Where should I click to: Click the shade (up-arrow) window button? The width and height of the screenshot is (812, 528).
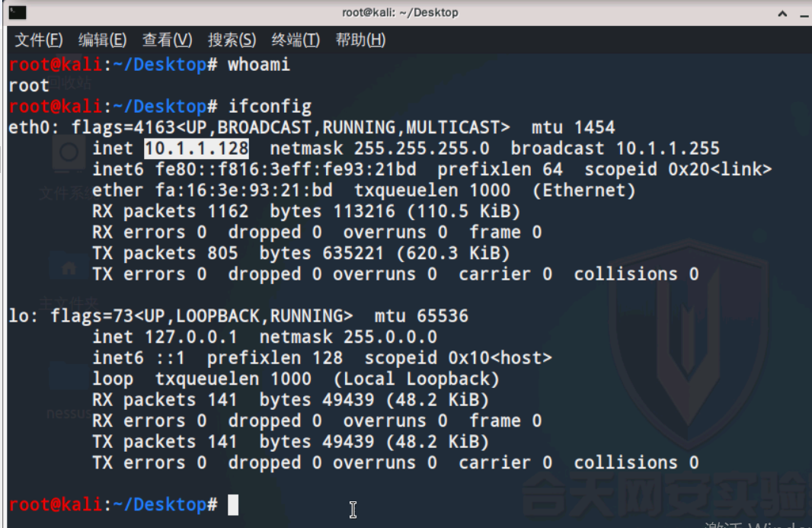(783, 14)
